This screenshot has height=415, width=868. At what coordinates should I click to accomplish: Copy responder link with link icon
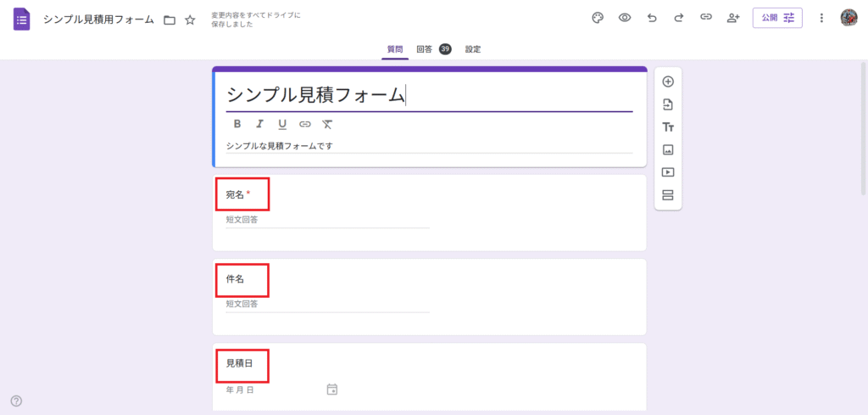706,18
